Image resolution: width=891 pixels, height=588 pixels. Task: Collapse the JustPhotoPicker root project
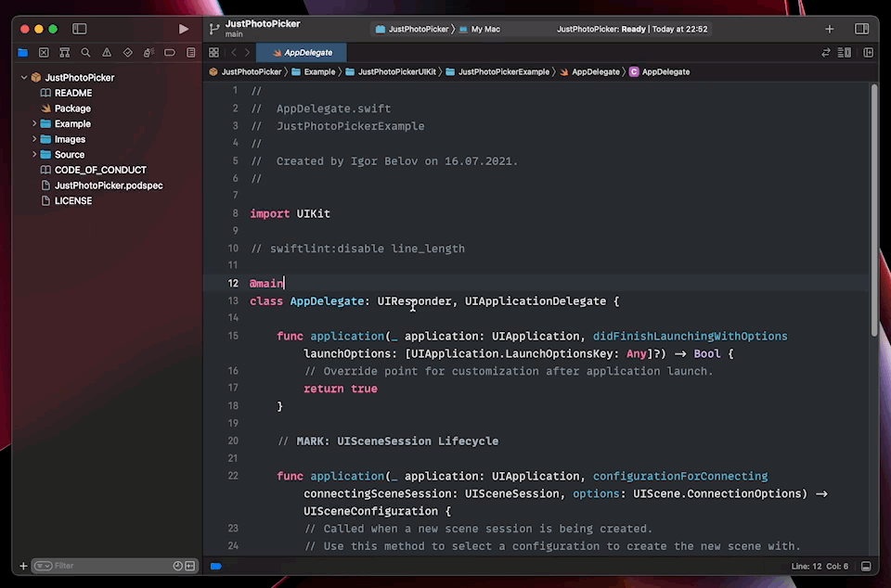[24, 77]
